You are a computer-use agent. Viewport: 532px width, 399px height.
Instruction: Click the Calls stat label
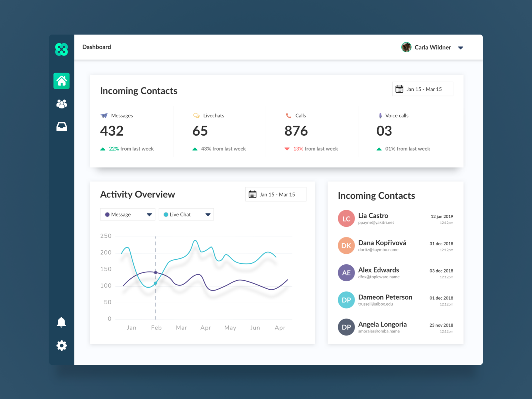coord(301,116)
